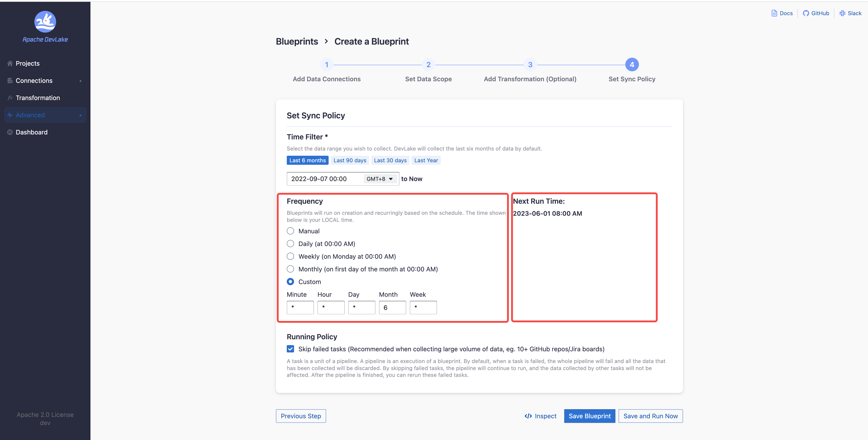Click the Month cron input field
The width and height of the screenshot is (868, 440).
[x=392, y=308]
